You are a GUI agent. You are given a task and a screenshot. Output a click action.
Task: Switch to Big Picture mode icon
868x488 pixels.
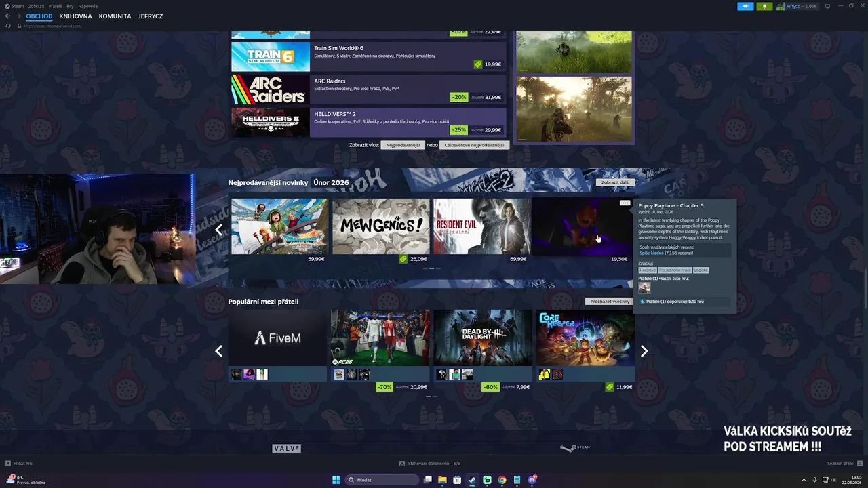click(827, 6)
